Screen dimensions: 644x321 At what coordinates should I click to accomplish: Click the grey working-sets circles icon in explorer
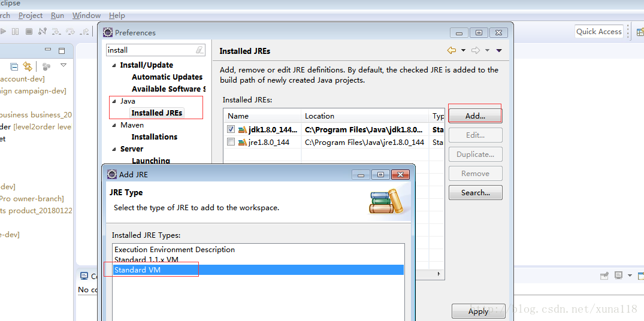(x=46, y=66)
